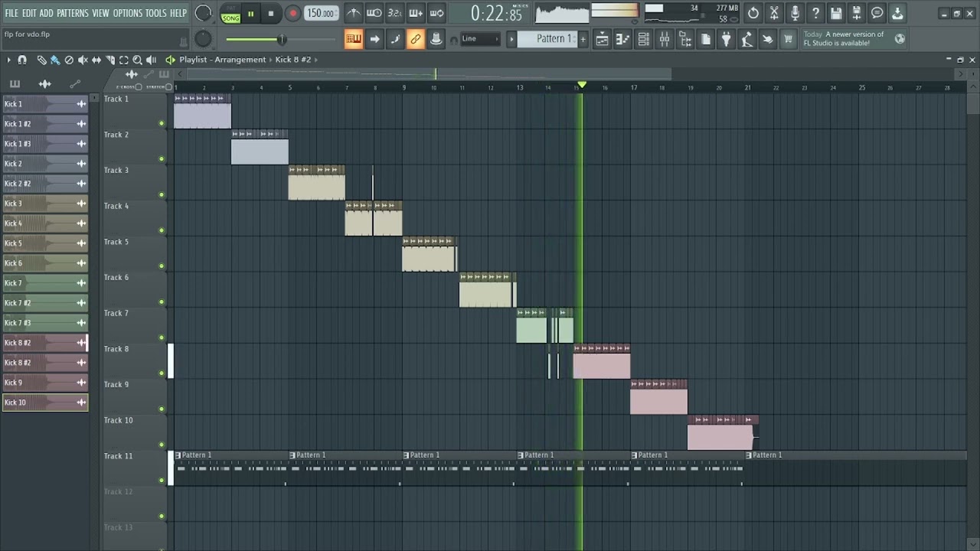Open the FILE menu
The image size is (980, 551).
click(11, 13)
